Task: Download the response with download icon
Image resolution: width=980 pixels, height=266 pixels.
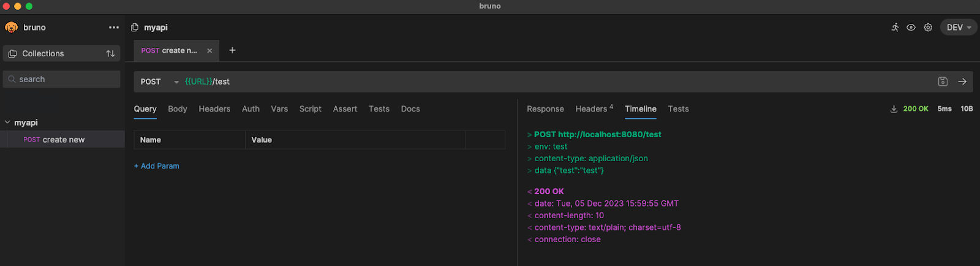Action: tap(894, 109)
